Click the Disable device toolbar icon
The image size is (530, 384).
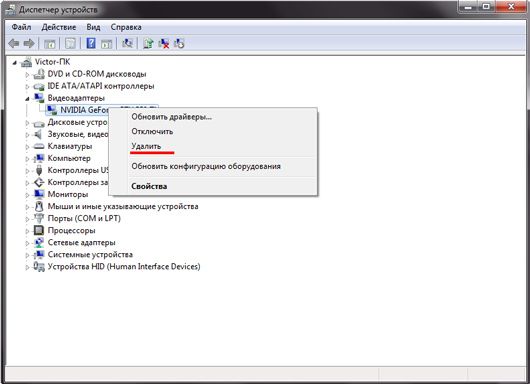coord(179,43)
